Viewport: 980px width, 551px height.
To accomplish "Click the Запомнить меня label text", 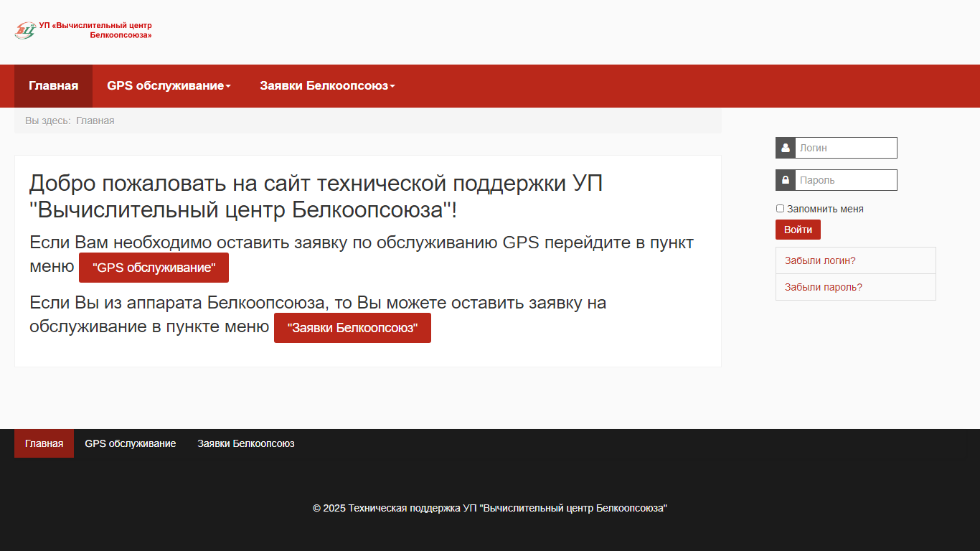I will coord(825,209).
